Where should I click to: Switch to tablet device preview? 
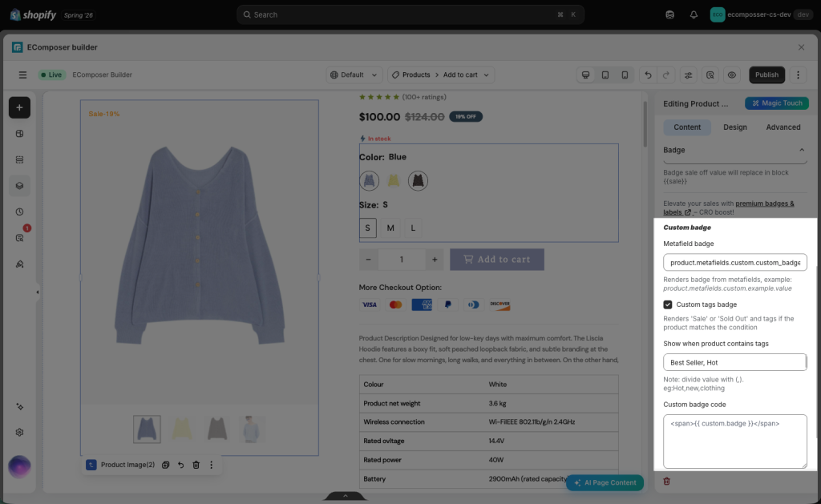pyautogui.click(x=605, y=75)
